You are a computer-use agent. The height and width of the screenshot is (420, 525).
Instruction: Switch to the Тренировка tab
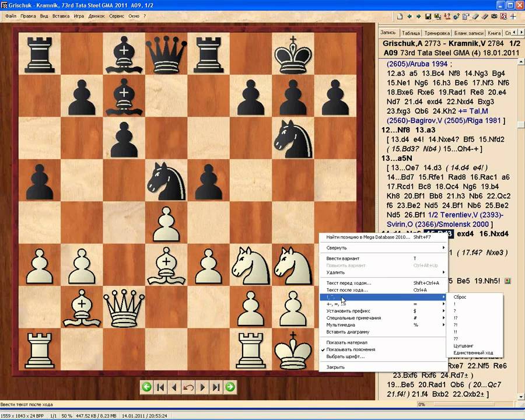coord(437,33)
